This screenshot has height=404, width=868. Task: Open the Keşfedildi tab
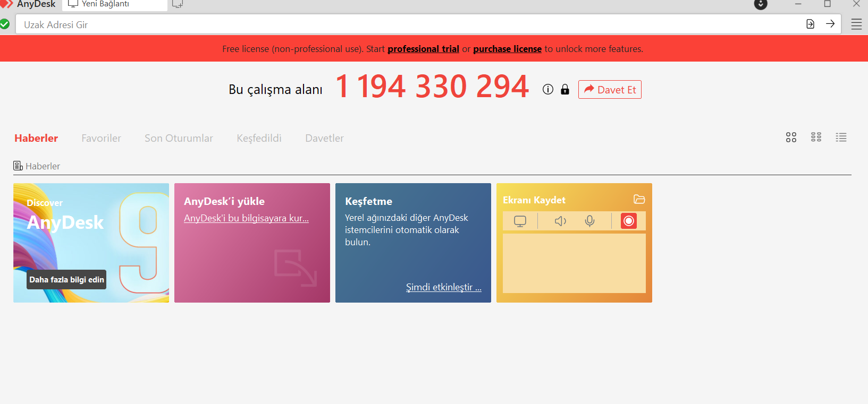pyautogui.click(x=259, y=138)
